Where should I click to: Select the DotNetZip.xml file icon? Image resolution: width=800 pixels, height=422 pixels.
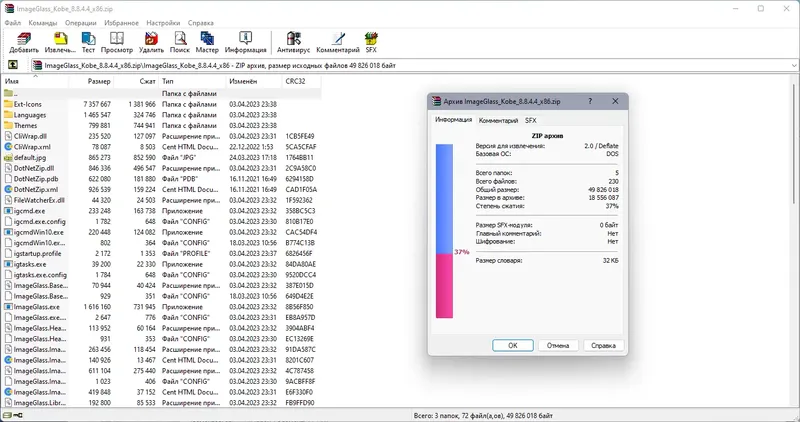pos(8,189)
